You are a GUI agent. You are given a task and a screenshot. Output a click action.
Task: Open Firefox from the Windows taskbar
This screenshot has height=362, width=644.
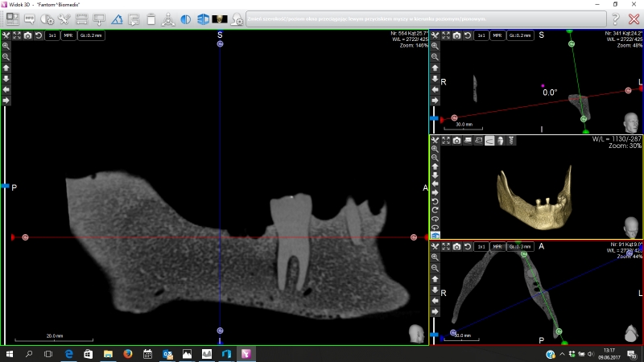click(128, 354)
